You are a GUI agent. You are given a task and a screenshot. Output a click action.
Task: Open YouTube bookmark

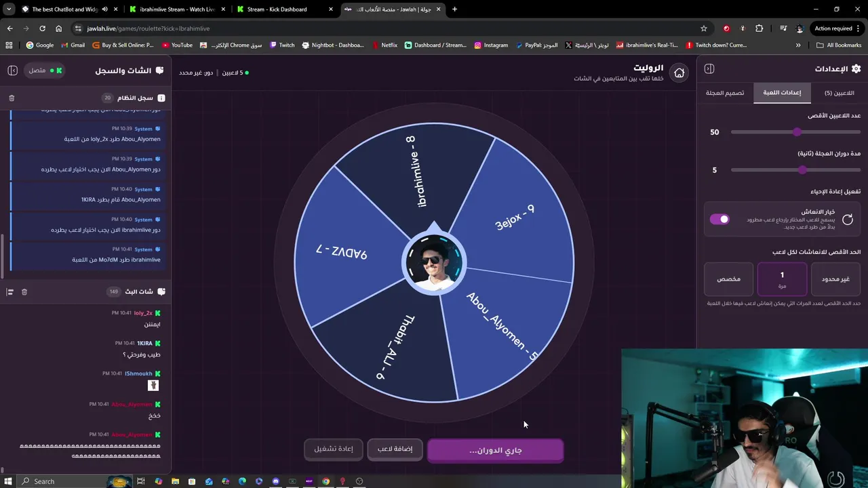coord(177,45)
